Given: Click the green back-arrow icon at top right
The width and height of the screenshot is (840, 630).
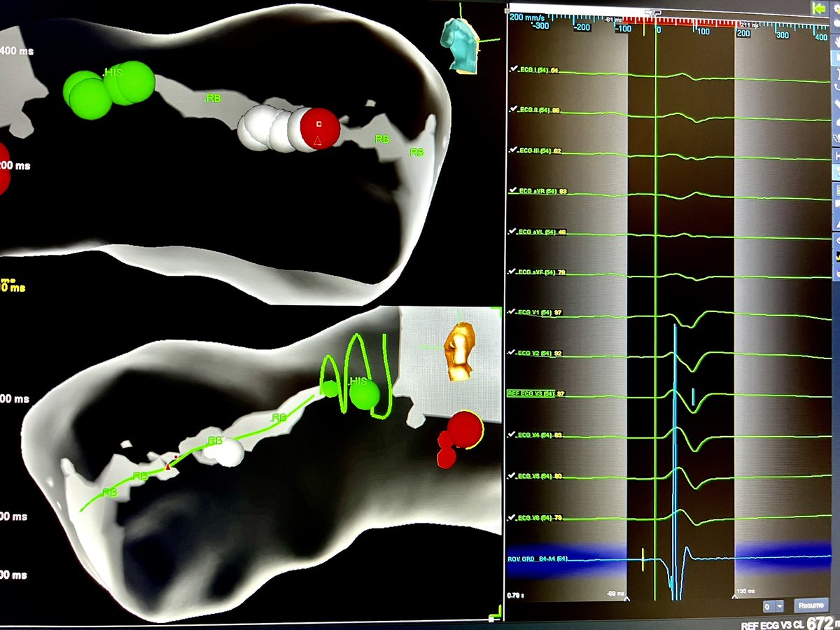Looking at the screenshot, I should 818,8.
